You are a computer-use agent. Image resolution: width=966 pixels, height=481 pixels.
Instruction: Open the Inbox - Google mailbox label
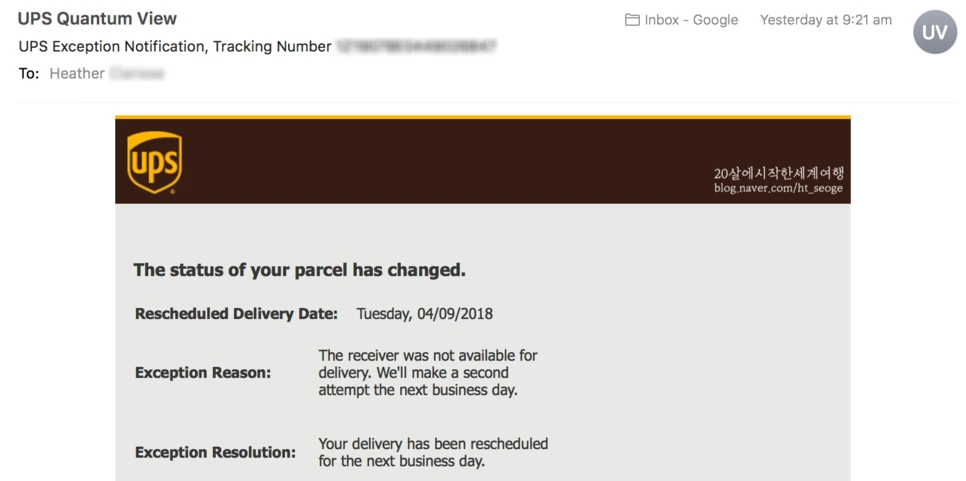click(x=691, y=20)
